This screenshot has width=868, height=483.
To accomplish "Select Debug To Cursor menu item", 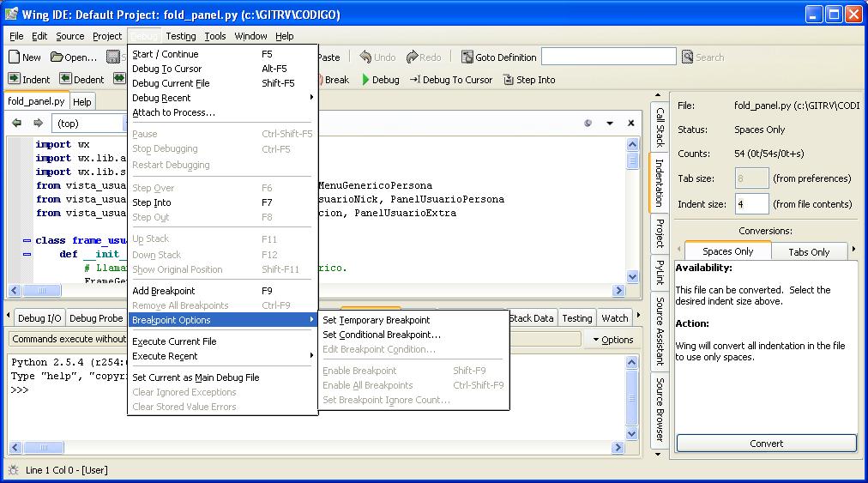I will click(x=222, y=69).
